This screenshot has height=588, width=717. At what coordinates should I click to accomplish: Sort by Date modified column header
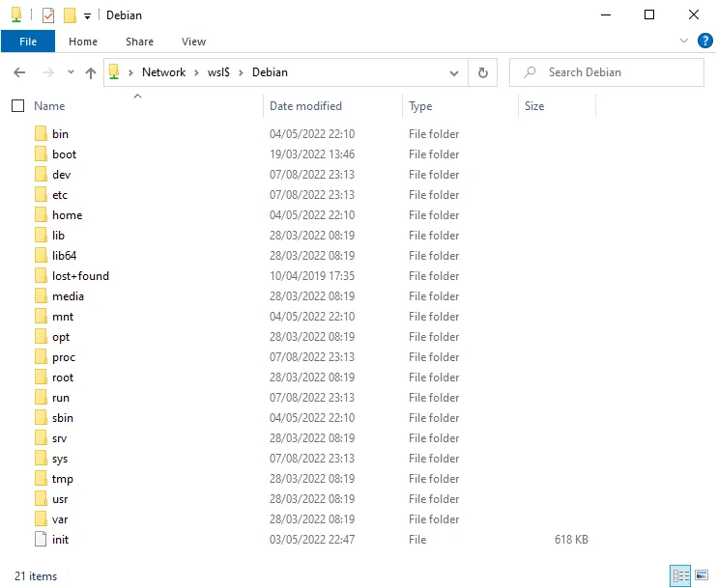(x=305, y=106)
